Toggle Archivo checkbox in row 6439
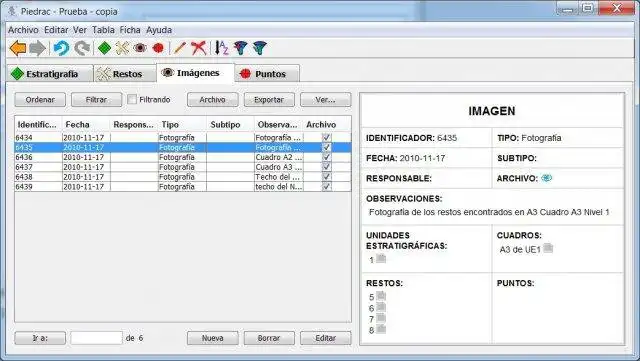 (327, 187)
